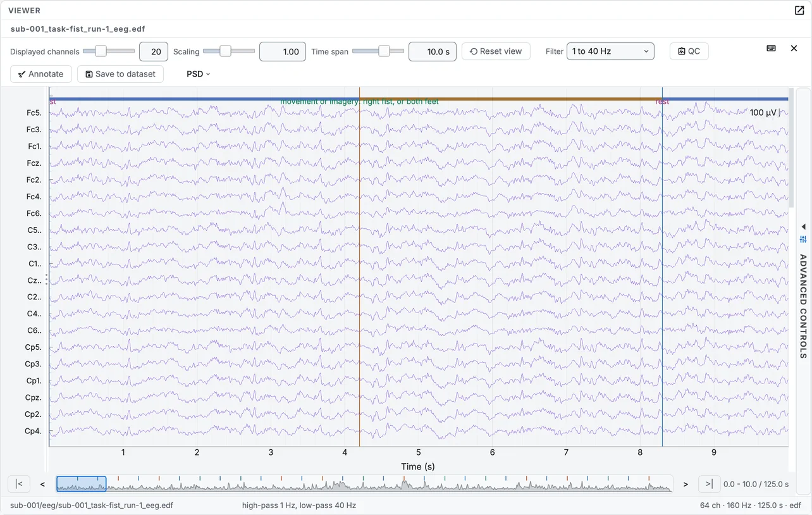Viewport: 812px width, 515px height.
Task: Click the 100 µV scale label
Action: click(x=763, y=113)
